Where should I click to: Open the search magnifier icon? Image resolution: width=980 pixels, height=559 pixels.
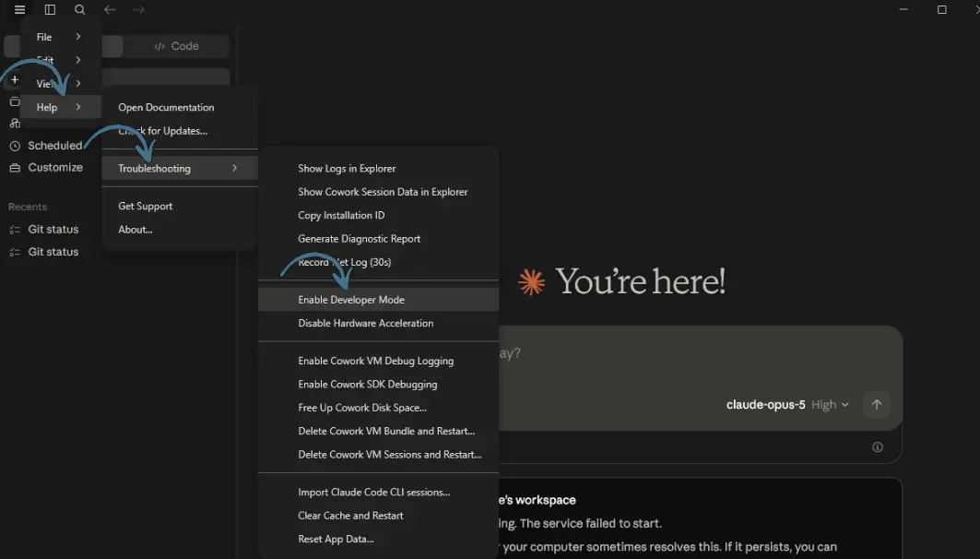(79, 9)
